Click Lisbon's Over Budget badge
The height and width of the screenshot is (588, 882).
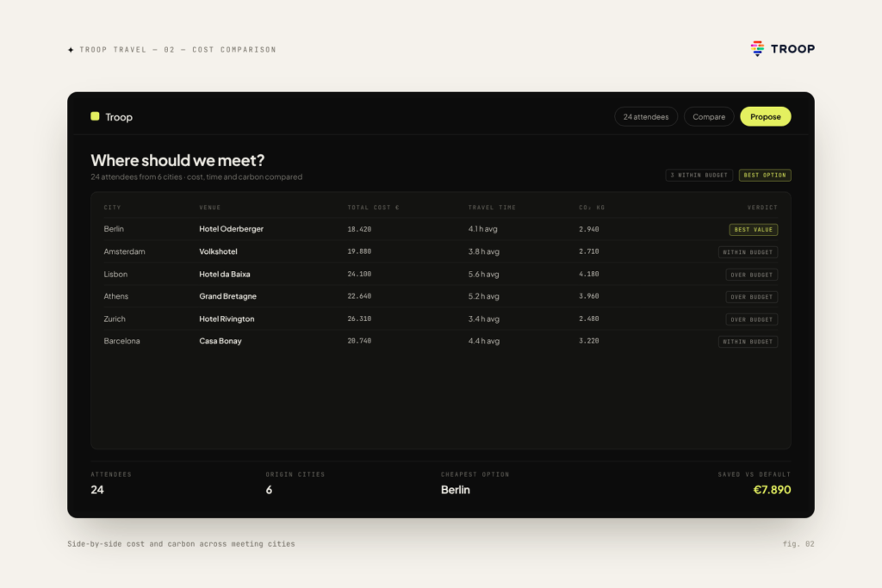tap(752, 275)
